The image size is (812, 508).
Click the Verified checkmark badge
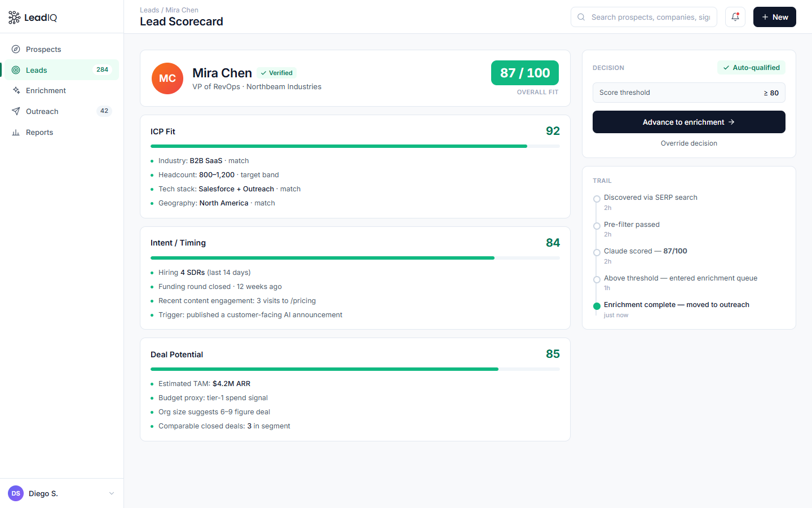pyautogui.click(x=276, y=73)
